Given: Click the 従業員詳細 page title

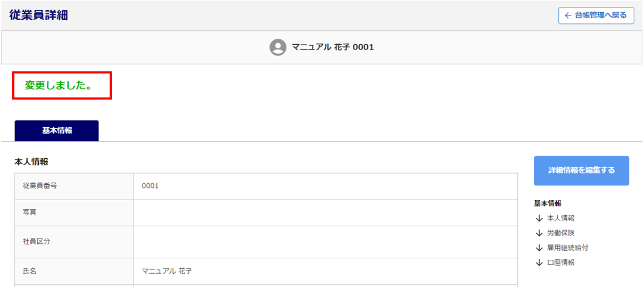Looking at the screenshot, I should [38, 15].
